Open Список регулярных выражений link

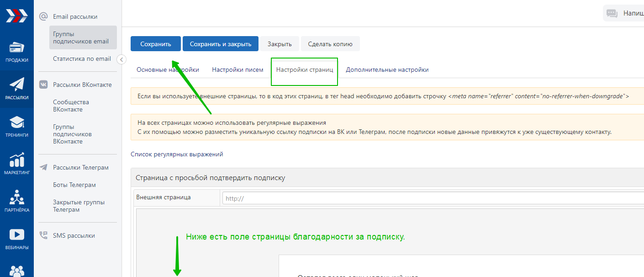pyautogui.click(x=177, y=154)
